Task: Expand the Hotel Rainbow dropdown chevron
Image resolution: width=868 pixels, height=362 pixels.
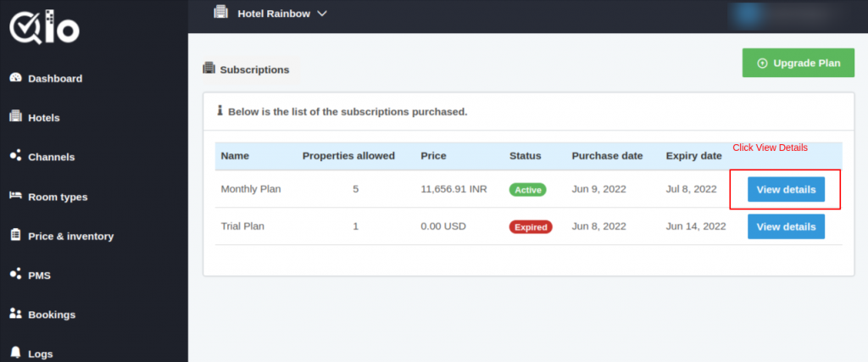Action: tap(322, 14)
